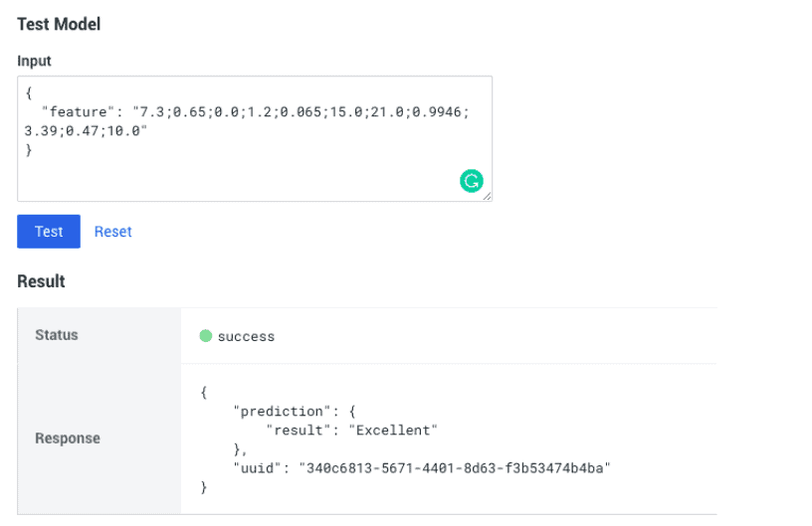Click the Result section heading
The height and width of the screenshot is (526, 812).
(x=41, y=281)
